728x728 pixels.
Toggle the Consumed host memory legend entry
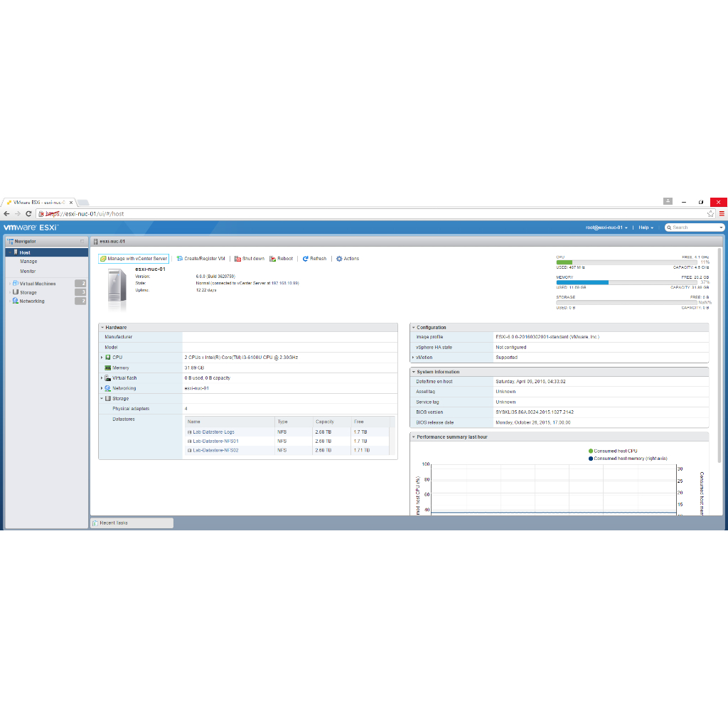[x=628, y=459]
